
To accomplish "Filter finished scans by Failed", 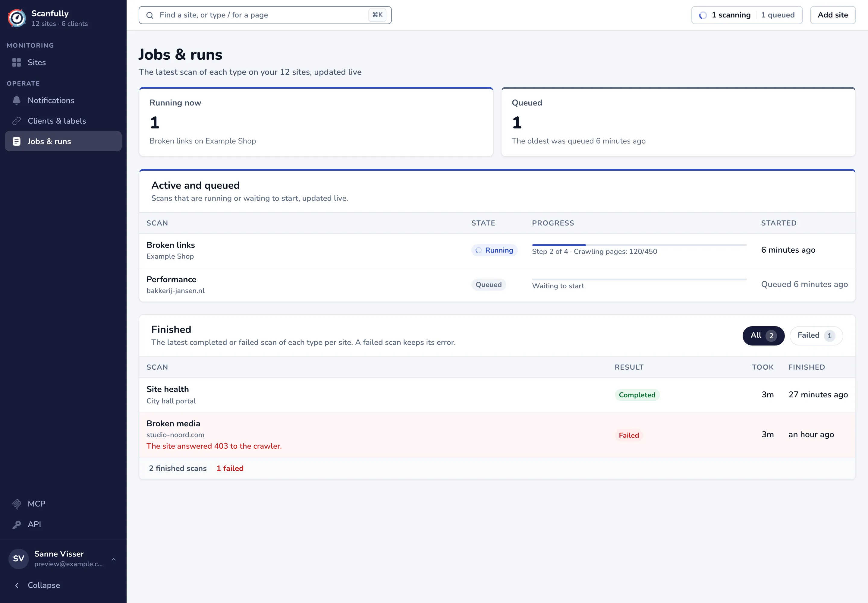I will (816, 336).
